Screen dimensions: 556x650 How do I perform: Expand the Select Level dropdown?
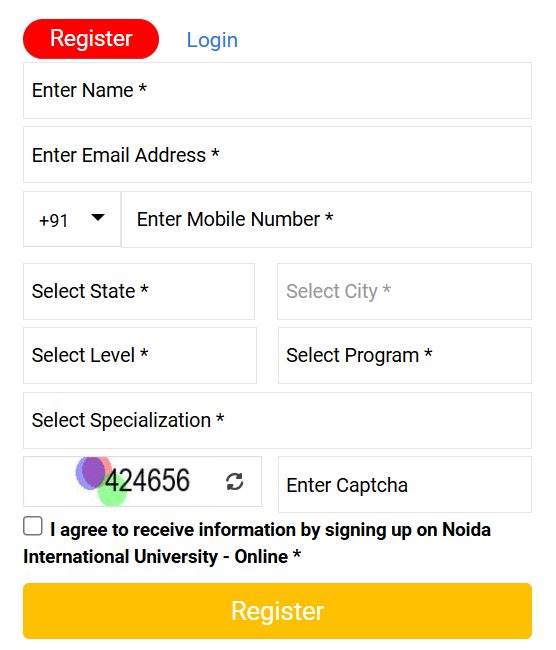click(x=140, y=355)
